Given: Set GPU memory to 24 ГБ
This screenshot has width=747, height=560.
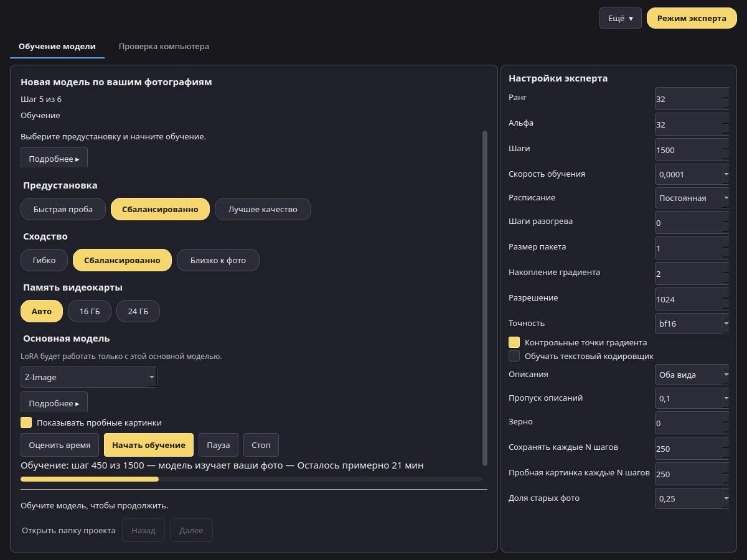Looking at the screenshot, I should [138, 311].
